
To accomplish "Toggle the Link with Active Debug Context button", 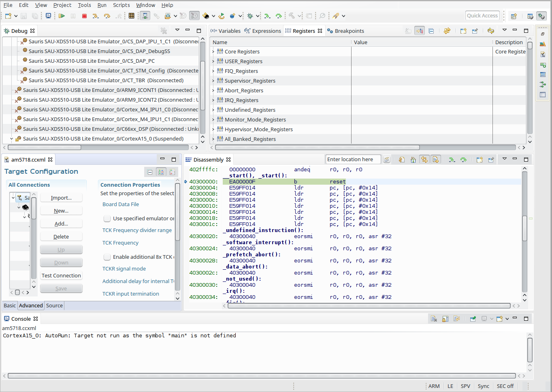I will coord(424,160).
